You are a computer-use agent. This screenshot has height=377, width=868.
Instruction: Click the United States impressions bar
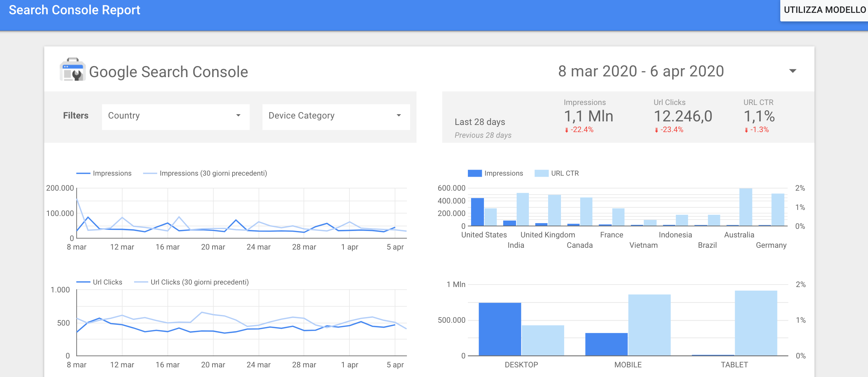pos(478,211)
